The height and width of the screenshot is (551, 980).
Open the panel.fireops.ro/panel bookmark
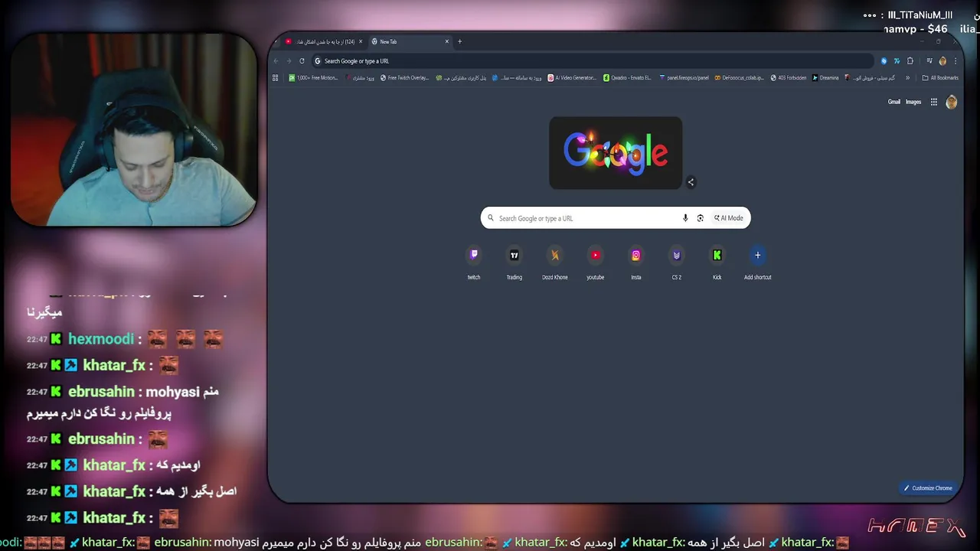coord(684,78)
